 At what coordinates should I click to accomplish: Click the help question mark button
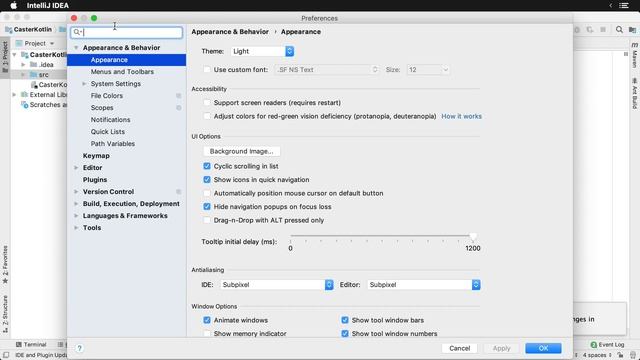point(80,348)
